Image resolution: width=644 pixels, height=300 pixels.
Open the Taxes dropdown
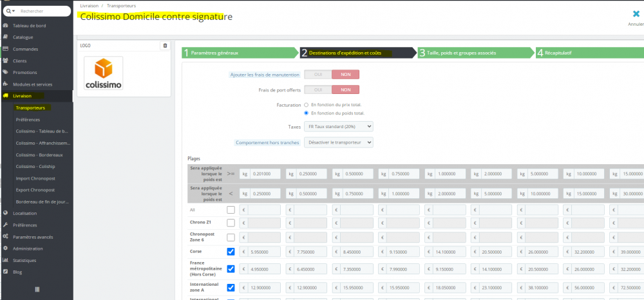(x=339, y=126)
